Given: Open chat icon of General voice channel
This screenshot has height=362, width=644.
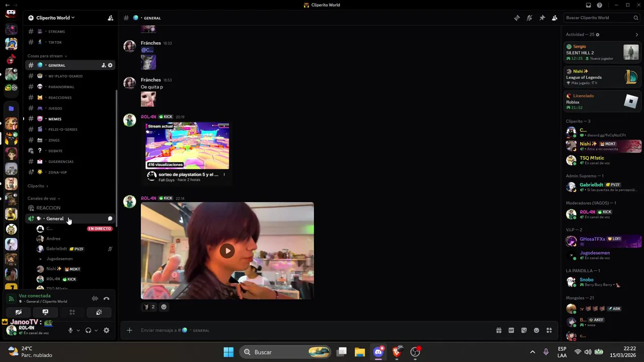Looking at the screenshot, I should coord(110,219).
